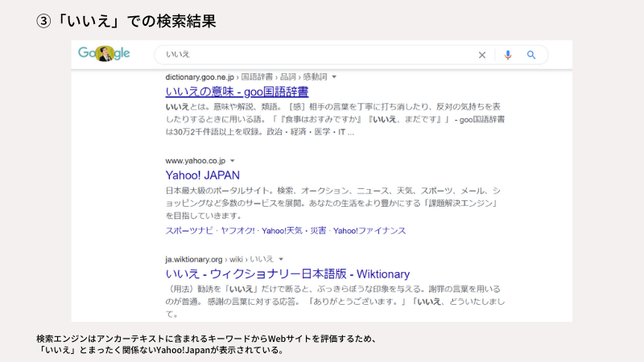The image size is (644, 362).
Task: Clear the search box with the X icon
Action: tap(482, 55)
